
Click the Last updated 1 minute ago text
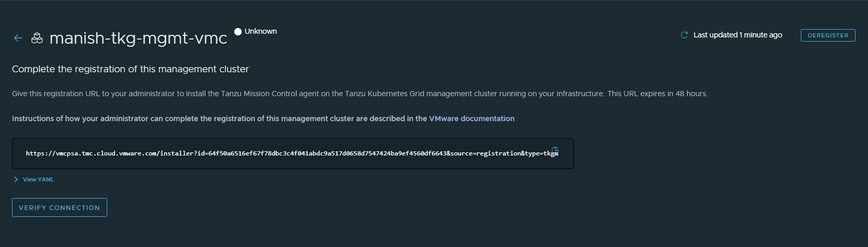pyautogui.click(x=737, y=35)
